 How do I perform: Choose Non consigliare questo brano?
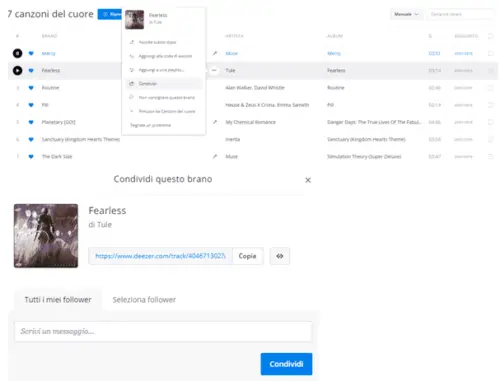click(x=163, y=97)
